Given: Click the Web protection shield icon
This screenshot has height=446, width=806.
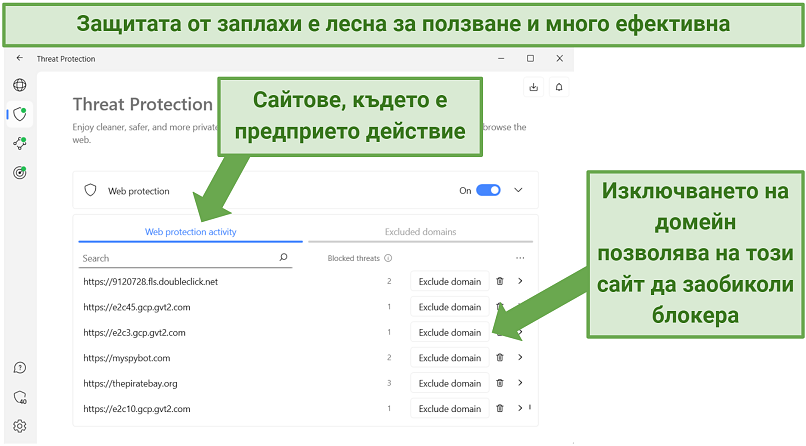Looking at the screenshot, I should pyautogui.click(x=90, y=191).
